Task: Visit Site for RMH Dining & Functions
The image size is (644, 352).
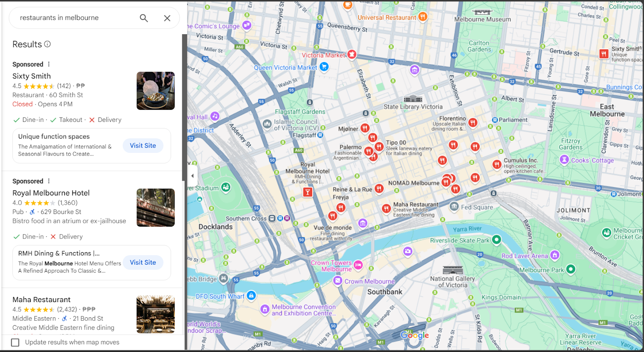Action: [x=143, y=262]
